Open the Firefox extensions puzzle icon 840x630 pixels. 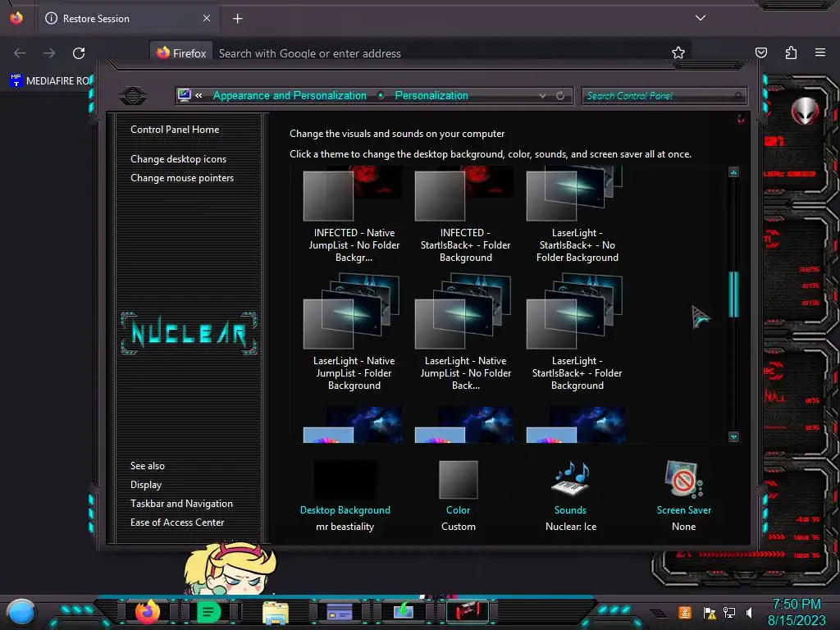(791, 52)
